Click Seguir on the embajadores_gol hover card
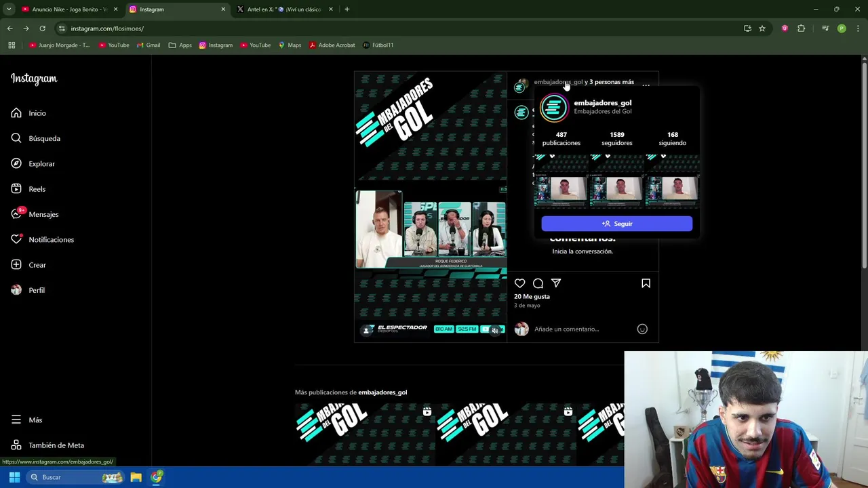Viewport: 868px width, 488px height. [x=617, y=224]
